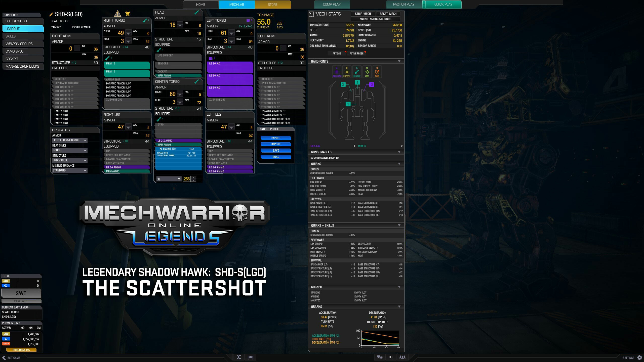Open the social group icon next to LFG
This screenshot has height=362, width=644.
pyautogui.click(x=403, y=357)
